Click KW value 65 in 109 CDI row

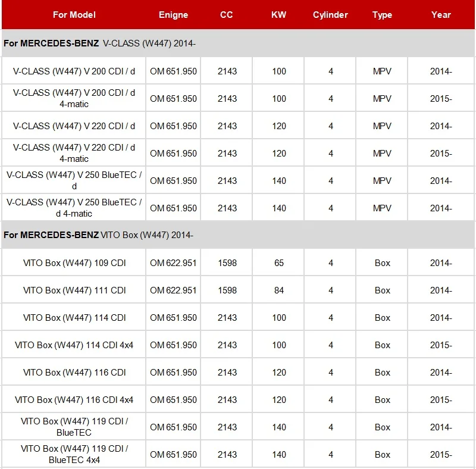(x=279, y=262)
